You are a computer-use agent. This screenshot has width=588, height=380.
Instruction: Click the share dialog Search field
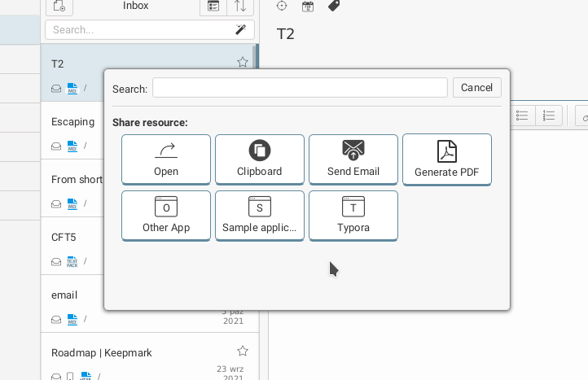[300, 88]
